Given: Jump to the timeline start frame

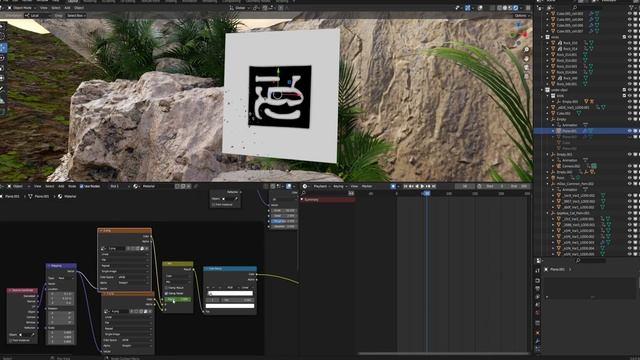Looking at the screenshot, I should (405, 186).
